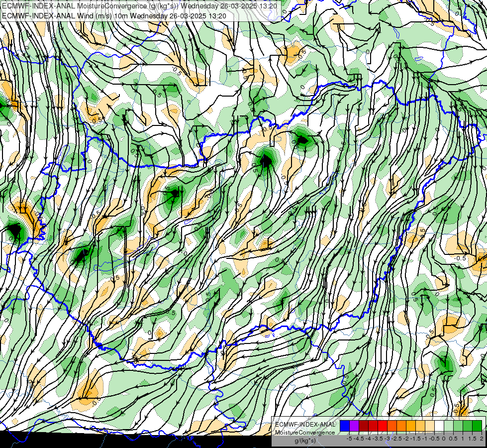Pick the orange swatch between -2.5 and -2
The image size is (487, 448).
click(401, 426)
